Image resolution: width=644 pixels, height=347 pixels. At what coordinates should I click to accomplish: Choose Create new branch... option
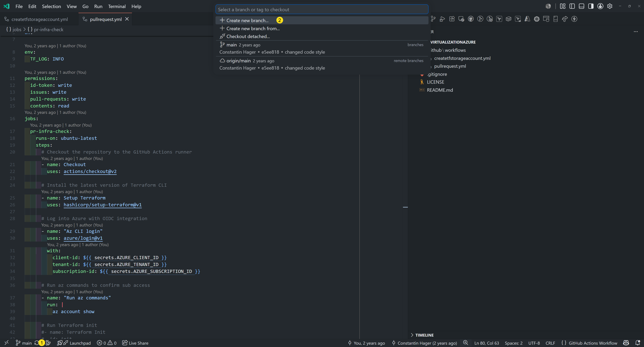tap(322, 20)
